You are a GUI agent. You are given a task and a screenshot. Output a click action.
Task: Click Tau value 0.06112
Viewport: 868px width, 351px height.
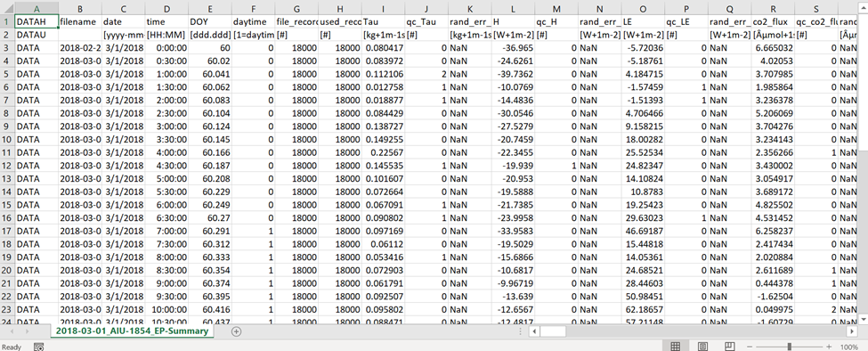pos(383,243)
